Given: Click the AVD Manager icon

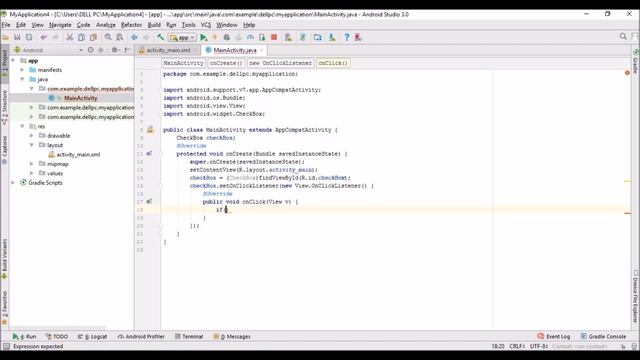Looking at the screenshot, I should [x=288, y=38].
